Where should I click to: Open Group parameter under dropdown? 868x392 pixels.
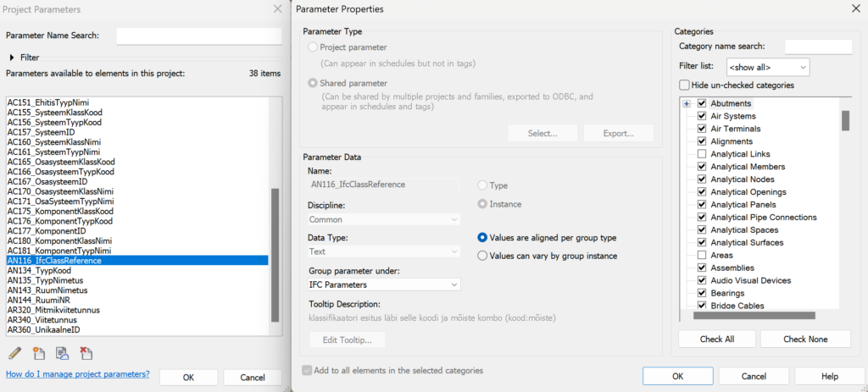[x=384, y=284]
